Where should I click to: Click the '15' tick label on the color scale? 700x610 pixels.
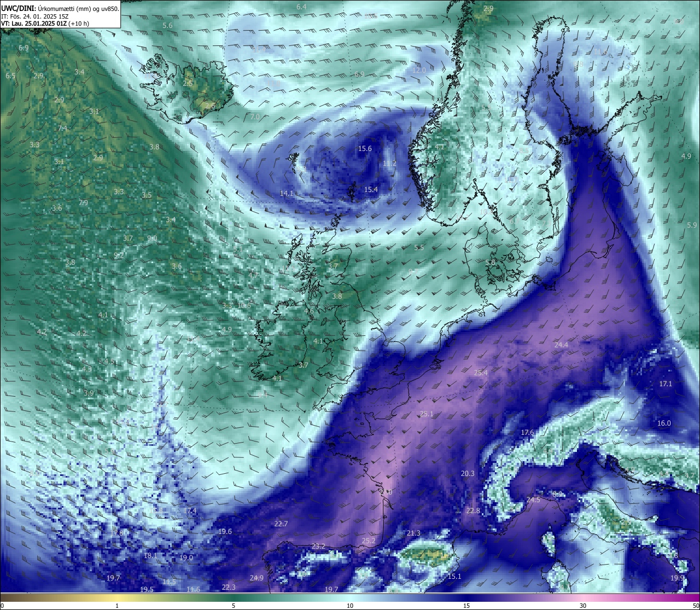point(466,606)
